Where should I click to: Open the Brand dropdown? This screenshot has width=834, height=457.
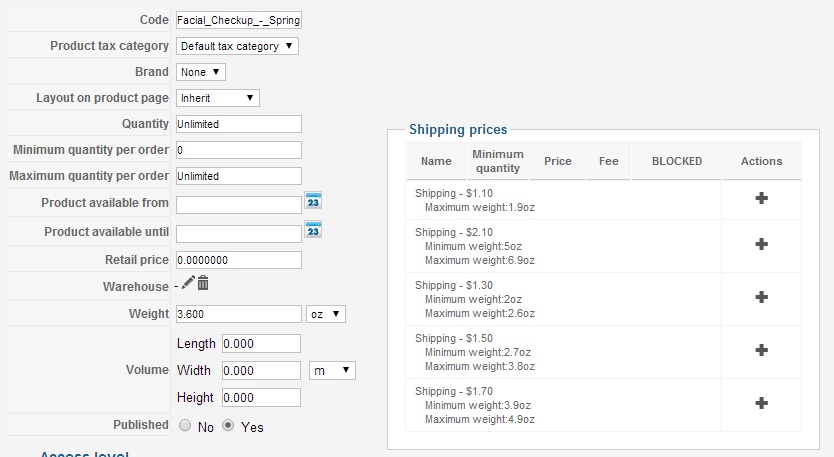point(201,72)
